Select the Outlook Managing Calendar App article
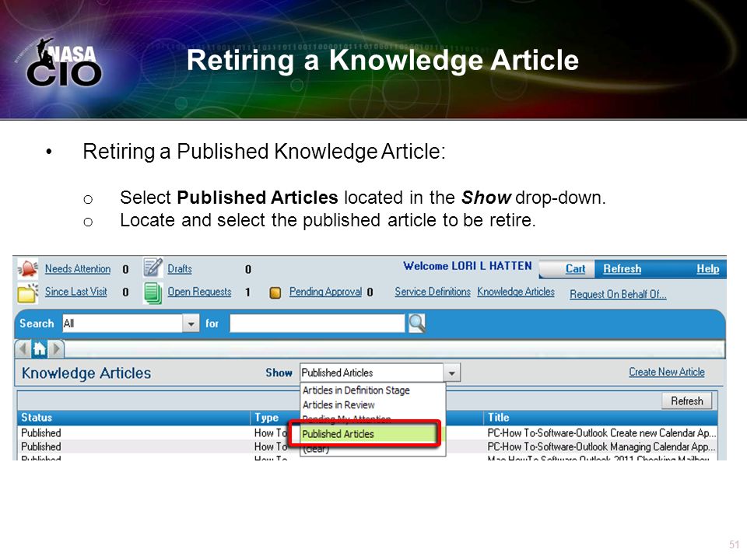The height and width of the screenshot is (560, 747). 601,446
